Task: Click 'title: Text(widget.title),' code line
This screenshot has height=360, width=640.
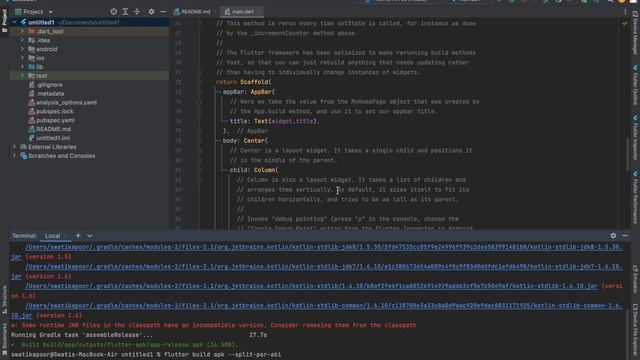Action: [x=275, y=121]
